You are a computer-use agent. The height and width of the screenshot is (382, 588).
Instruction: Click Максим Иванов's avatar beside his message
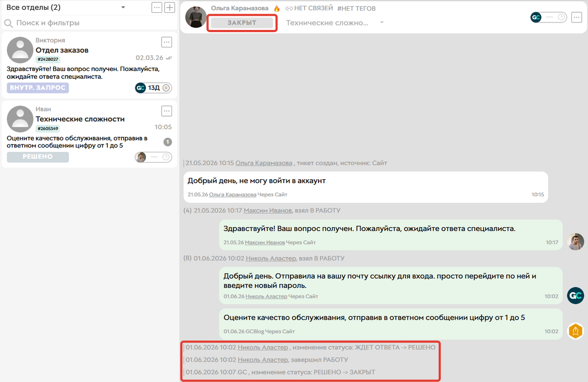(x=575, y=242)
